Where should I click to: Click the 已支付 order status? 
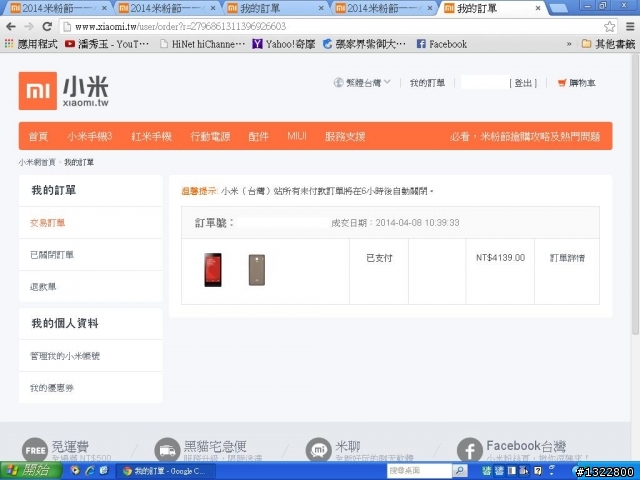click(379, 258)
